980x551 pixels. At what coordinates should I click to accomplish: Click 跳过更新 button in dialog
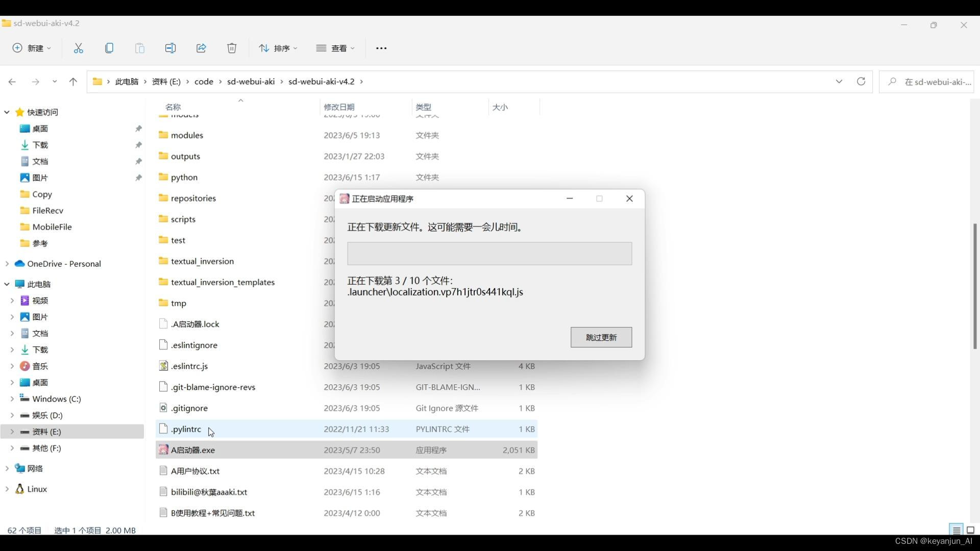coord(601,337)
